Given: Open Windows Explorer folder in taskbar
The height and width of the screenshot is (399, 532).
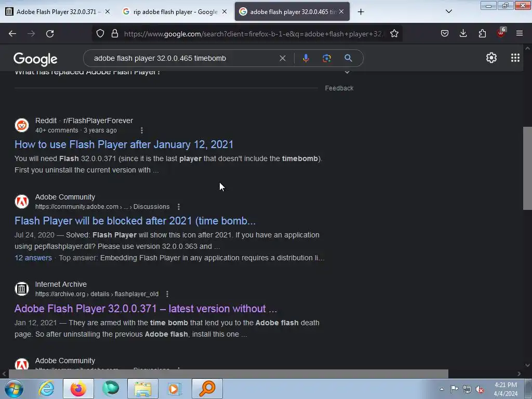Looking at the screenshot, I should [x=143, y=389].
